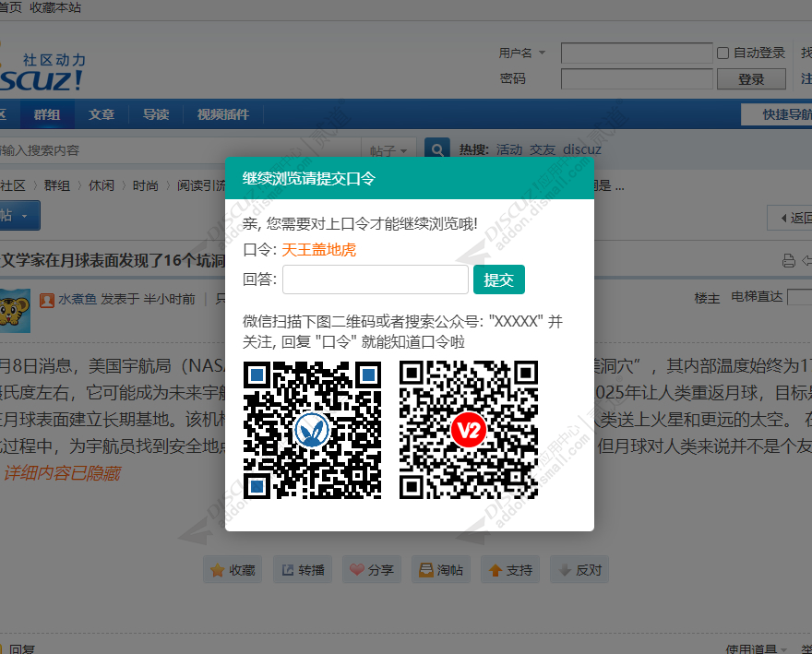
Task: Open the 导读 navigation tab
Action: pyautogui.click(x=156, y=114)
